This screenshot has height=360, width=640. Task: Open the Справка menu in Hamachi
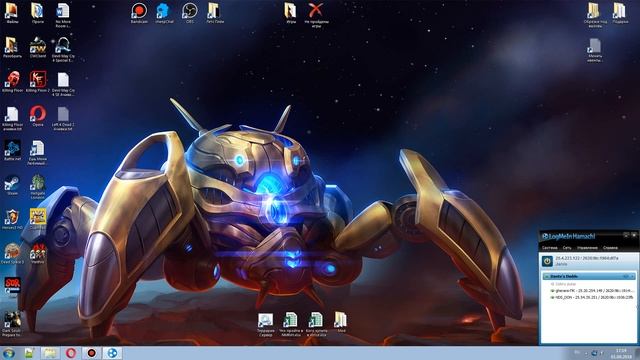click(610, 247)
